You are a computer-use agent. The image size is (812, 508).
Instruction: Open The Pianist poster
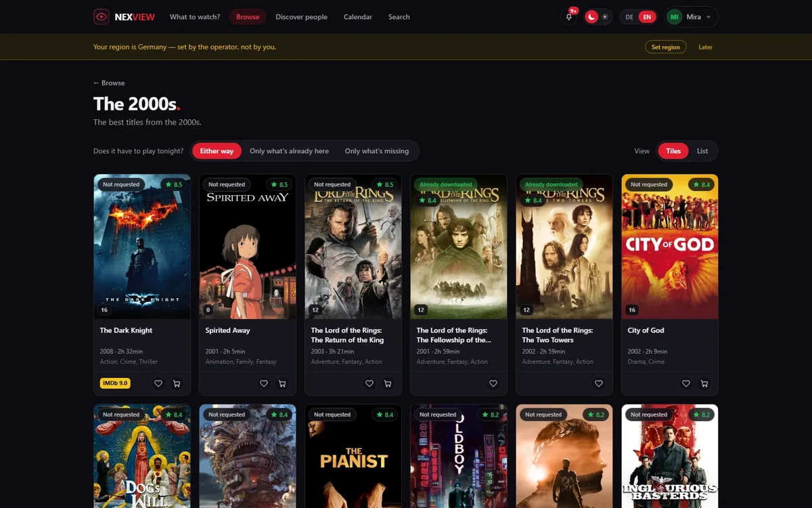point(353,457)
